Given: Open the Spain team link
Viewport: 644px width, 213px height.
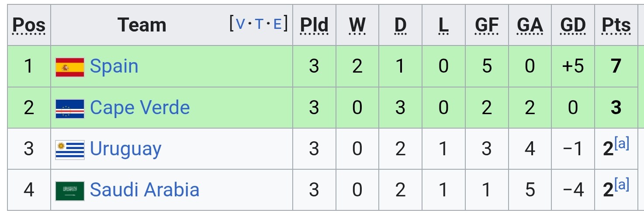Looking at the screenshot, I should click(x=114, y=66).
